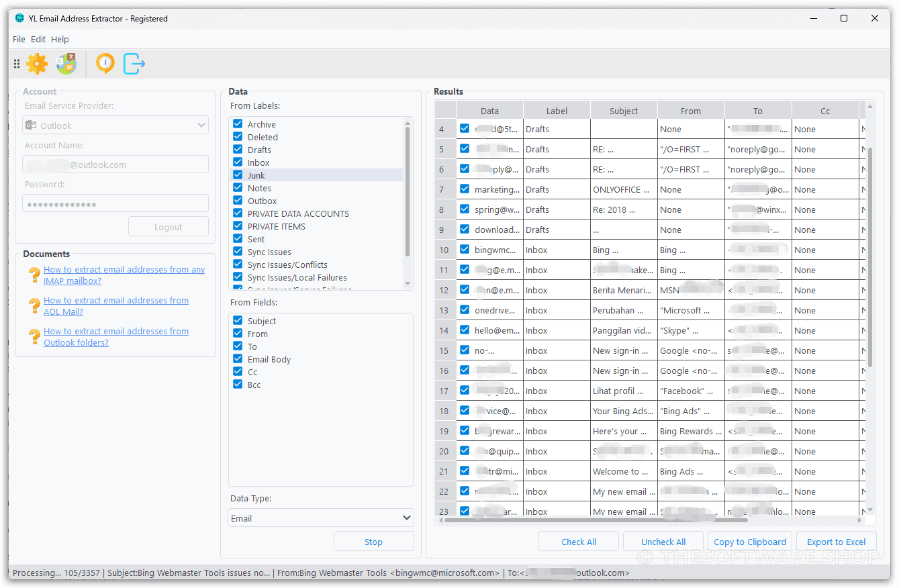Open the File menu
Viewport: 899px width, 588px height.
[19, 40]
